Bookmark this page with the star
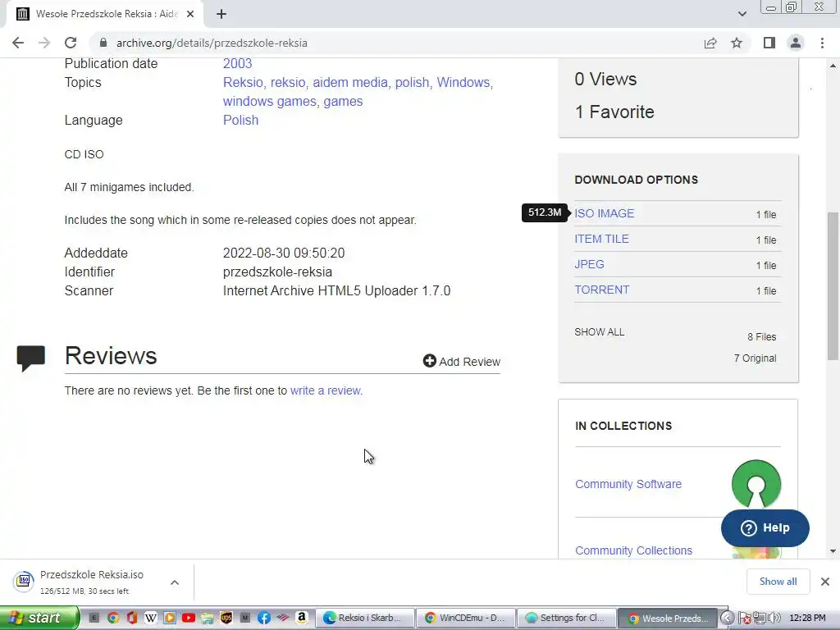Image resolution: width=840 pixels, height=630 pixels. 737,43
